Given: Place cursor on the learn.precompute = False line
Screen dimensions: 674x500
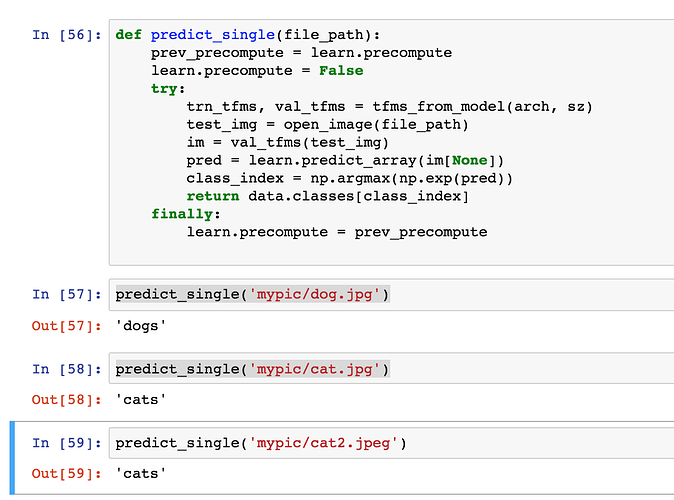Looking at the screenshot, I should 257,71.
